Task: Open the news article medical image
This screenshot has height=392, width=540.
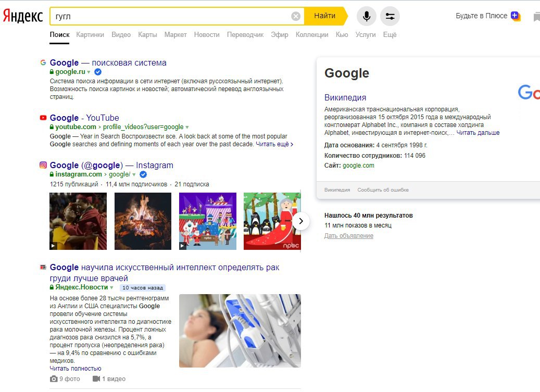Action: 240,331
